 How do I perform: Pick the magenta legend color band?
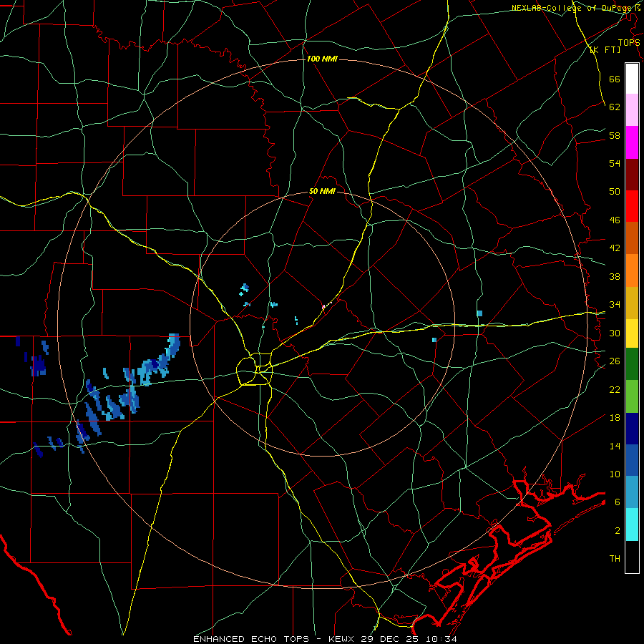(x=632, y=142)
